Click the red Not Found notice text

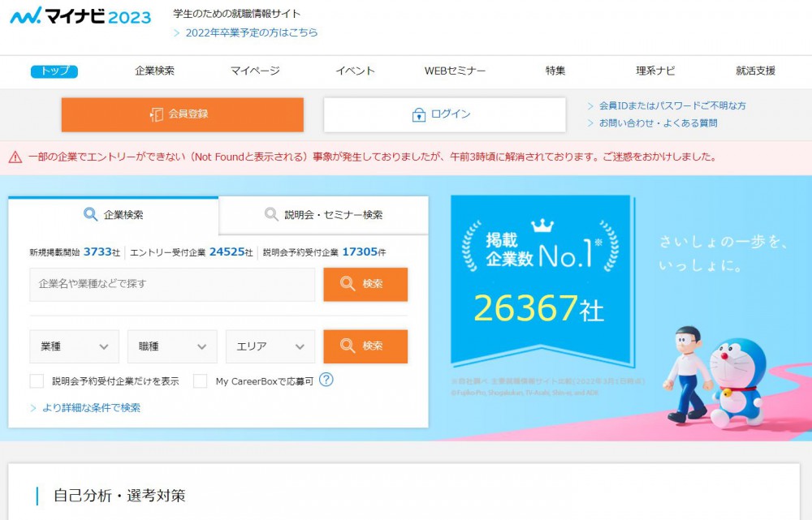[x=373, y=157]
